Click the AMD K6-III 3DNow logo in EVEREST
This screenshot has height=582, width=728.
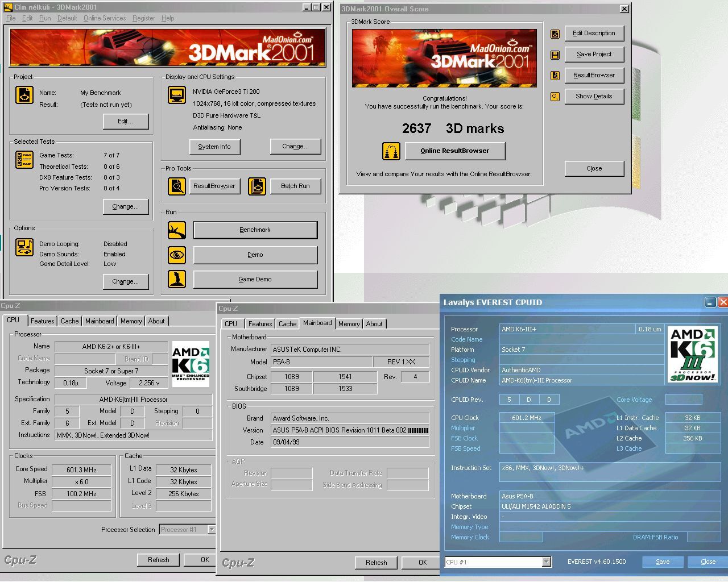tap(692, 355)
